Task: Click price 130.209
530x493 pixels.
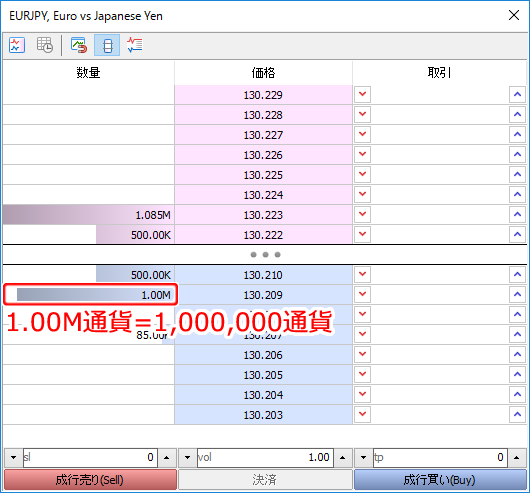Action: click(263, 295)
